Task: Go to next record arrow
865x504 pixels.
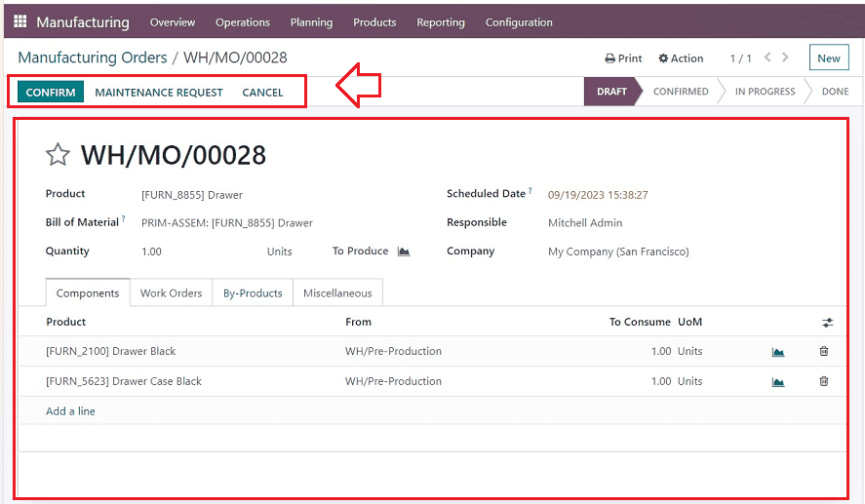Action: 785,58
